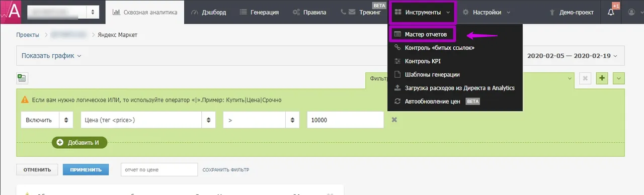Click the Автообновление цен refresh icon
This screenshot has width=644, height=195.
point(397,101)
